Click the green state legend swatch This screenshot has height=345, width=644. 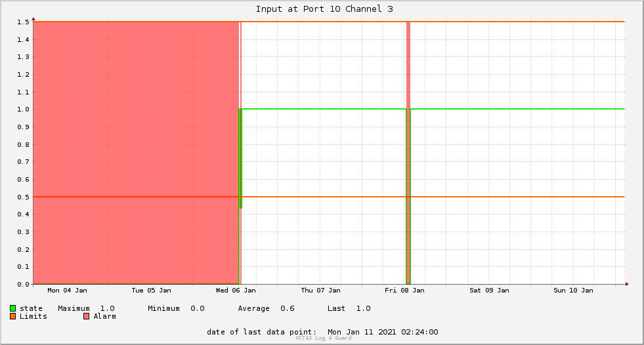point(12,308)
